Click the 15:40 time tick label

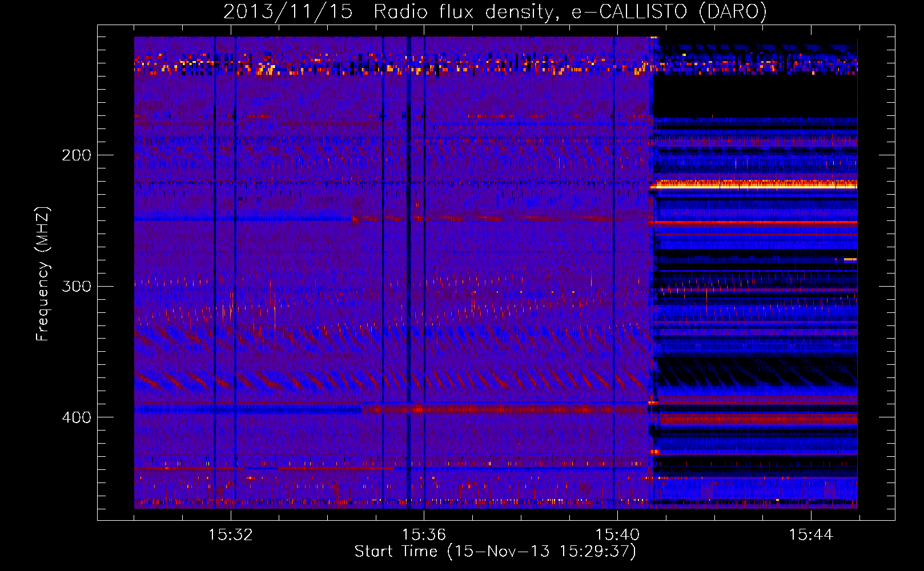617,535
